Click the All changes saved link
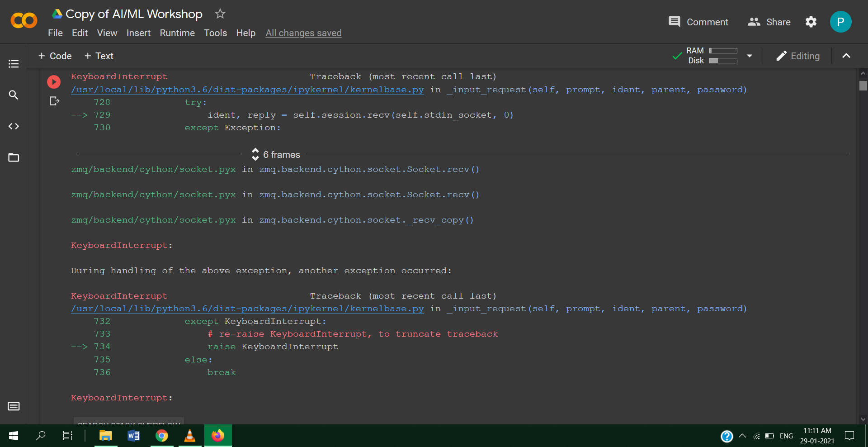The width and height of the screenshot is (868, 447). click(x=303, y=33)
